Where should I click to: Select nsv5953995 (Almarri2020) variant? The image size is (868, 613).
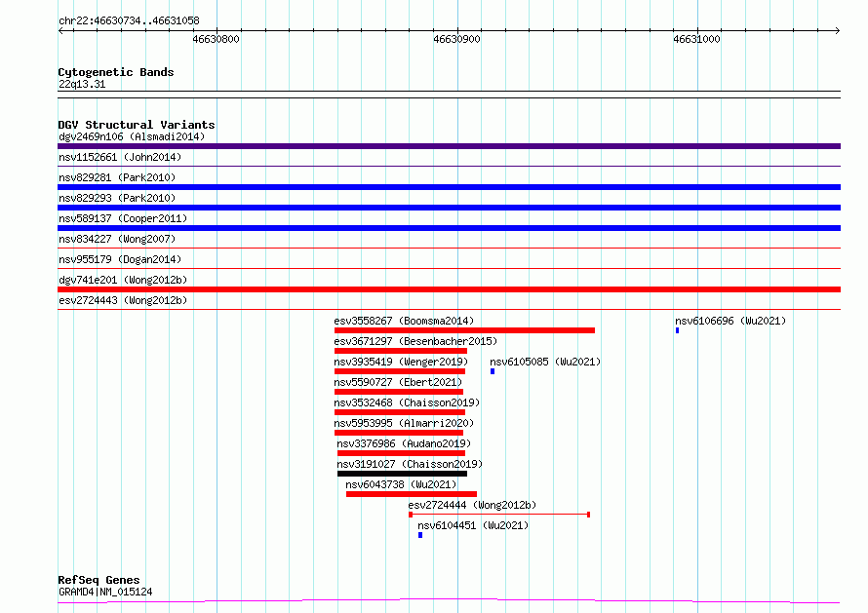[404, 423]
